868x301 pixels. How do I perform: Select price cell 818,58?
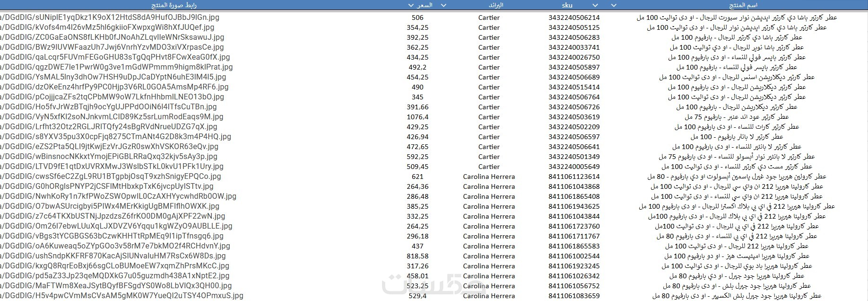click(x=417, y=256)
